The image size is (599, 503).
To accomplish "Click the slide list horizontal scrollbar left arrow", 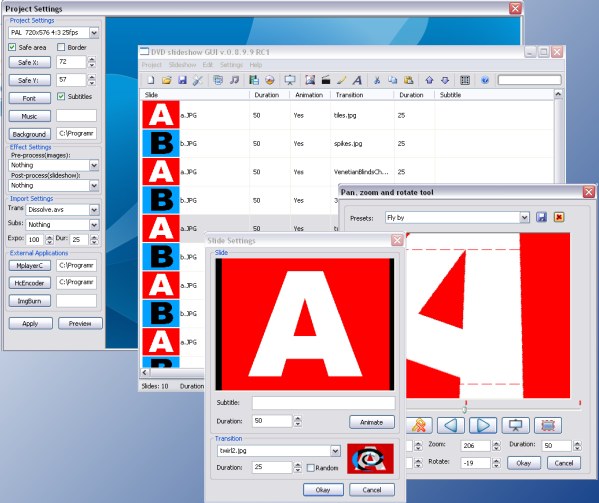I will [x=145, y=372].
